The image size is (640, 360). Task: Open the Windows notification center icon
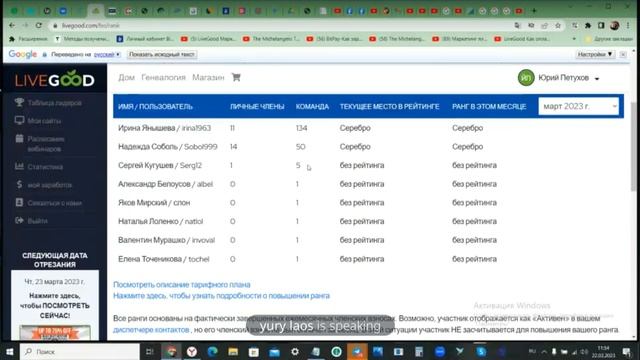pyautogui.click(x=627, y=351)
